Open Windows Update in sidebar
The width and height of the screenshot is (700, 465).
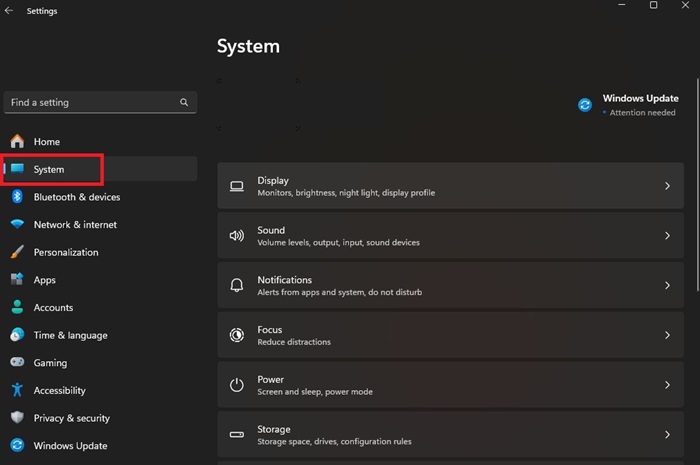pyautogui.click(x=100, y=446)
